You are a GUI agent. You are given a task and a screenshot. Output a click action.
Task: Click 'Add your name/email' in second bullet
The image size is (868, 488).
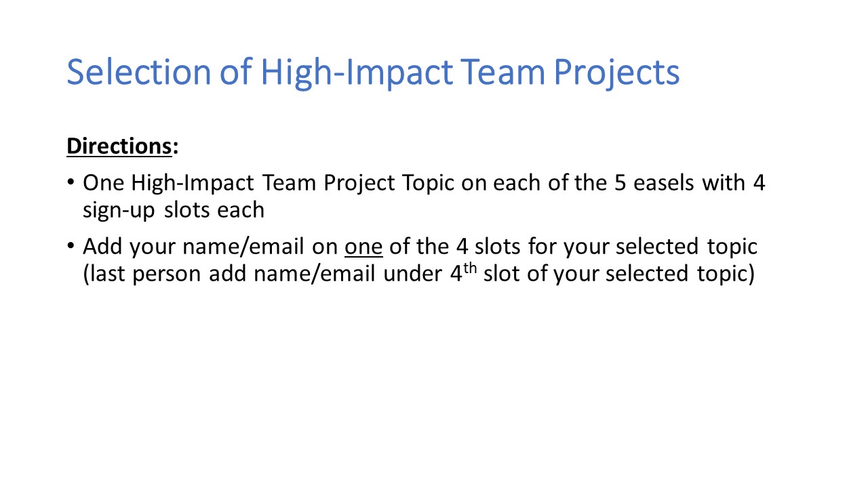click(x=193, y=247)
